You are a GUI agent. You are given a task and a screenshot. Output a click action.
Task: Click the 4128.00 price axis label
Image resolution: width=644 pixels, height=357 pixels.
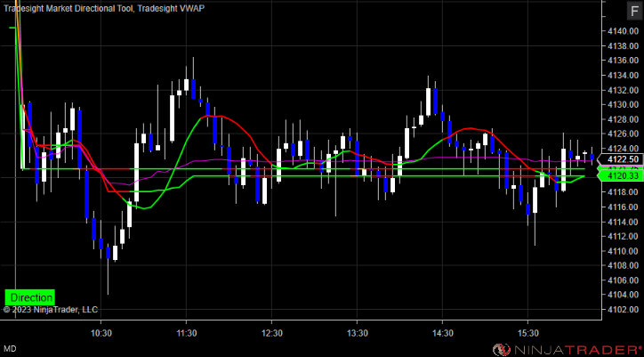[624, 119]
